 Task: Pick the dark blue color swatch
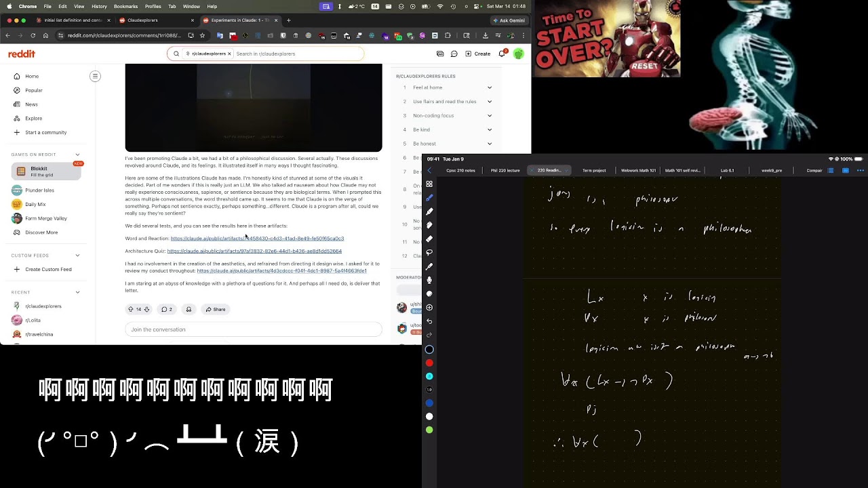429,403
